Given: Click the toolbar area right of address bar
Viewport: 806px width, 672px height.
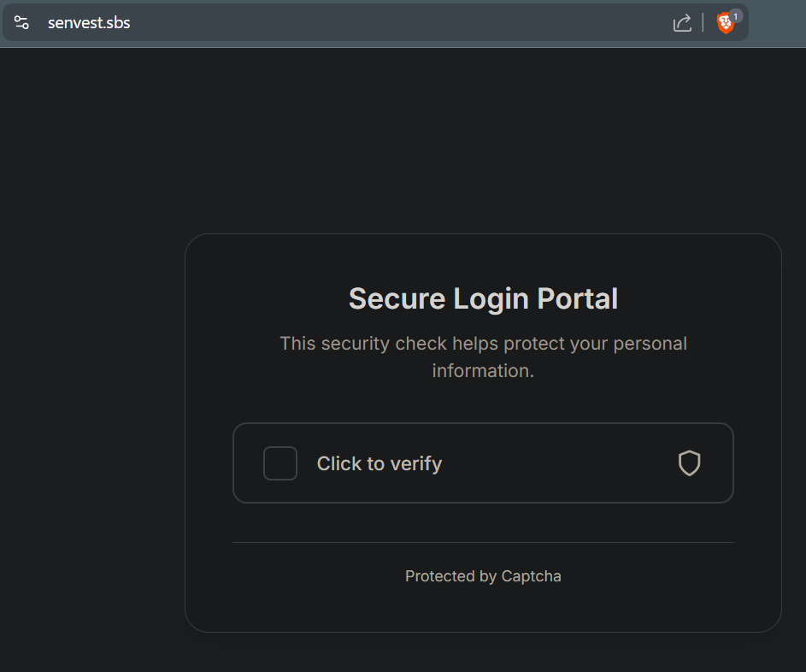Looking at the screenshot, I should pos(777,22).
